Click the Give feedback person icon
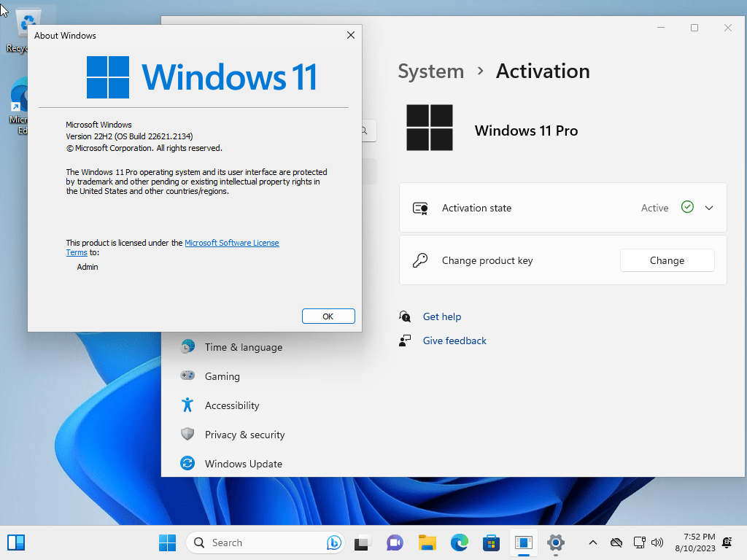 (405, 341)
